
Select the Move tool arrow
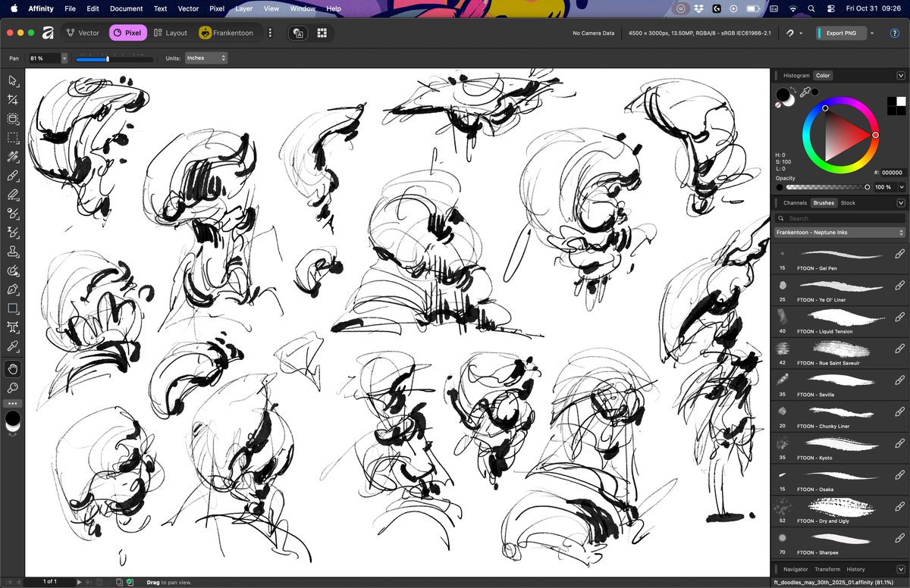[x=13, y=80]
